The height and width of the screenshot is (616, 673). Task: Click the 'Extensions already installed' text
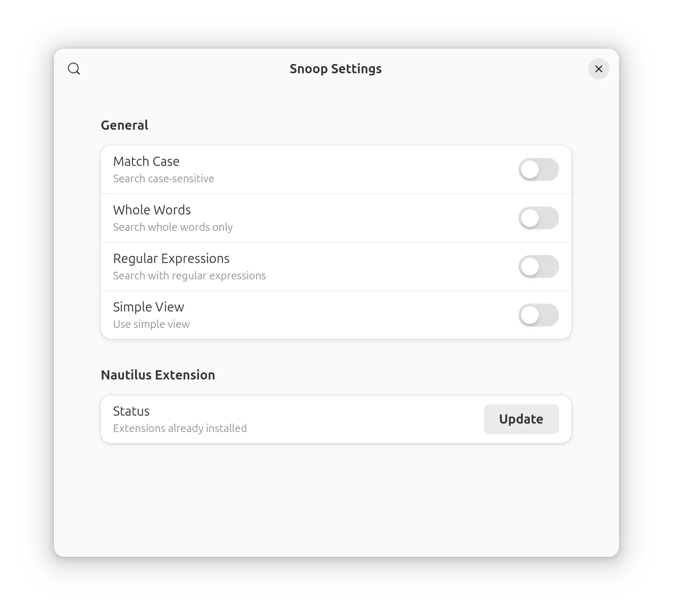pos(180,428)
